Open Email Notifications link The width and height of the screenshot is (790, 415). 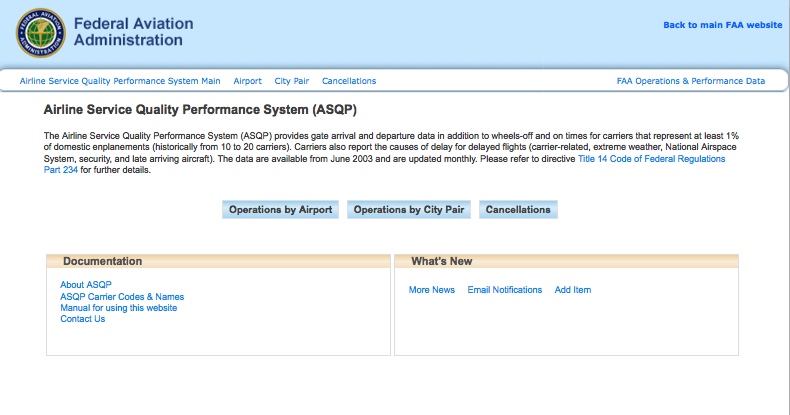(505, 290)
